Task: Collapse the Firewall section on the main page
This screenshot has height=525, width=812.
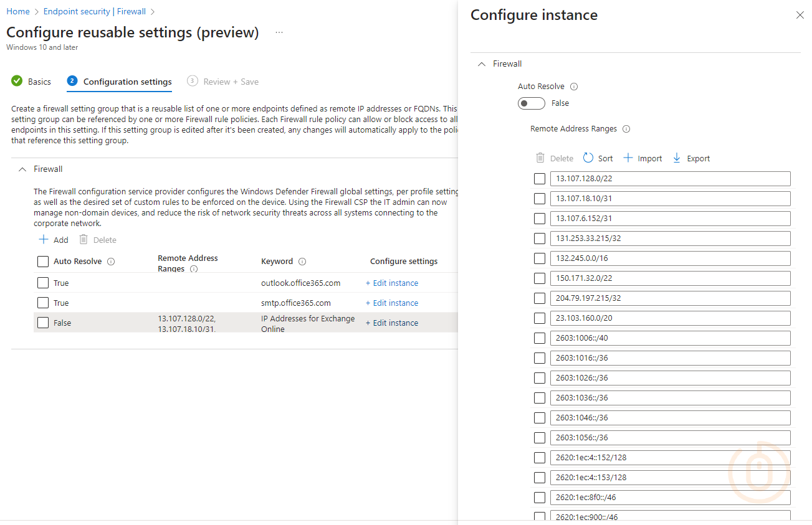Action: pyautogui.click(x=22, y=169)
